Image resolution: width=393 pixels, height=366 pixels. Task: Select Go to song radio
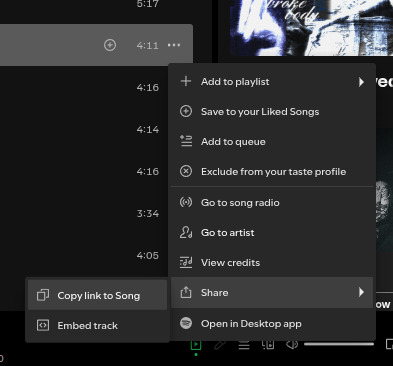pyautogui.click(x=272, y=203)
